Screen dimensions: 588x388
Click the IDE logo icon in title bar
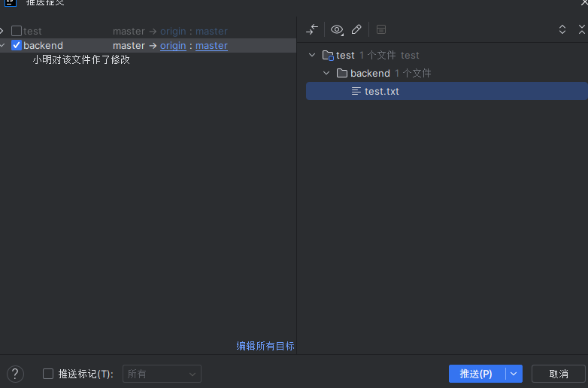(11, 2)
